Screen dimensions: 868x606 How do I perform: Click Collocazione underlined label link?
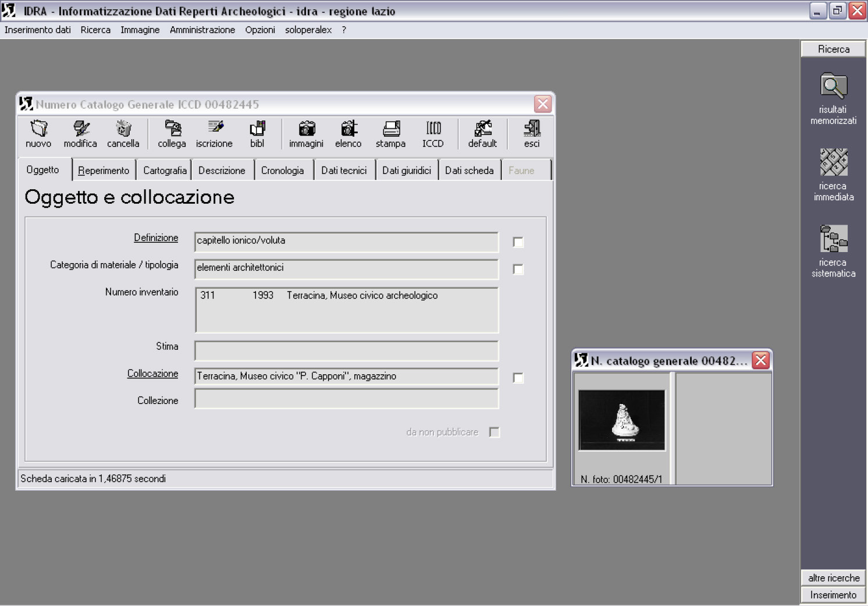(152, 373)
